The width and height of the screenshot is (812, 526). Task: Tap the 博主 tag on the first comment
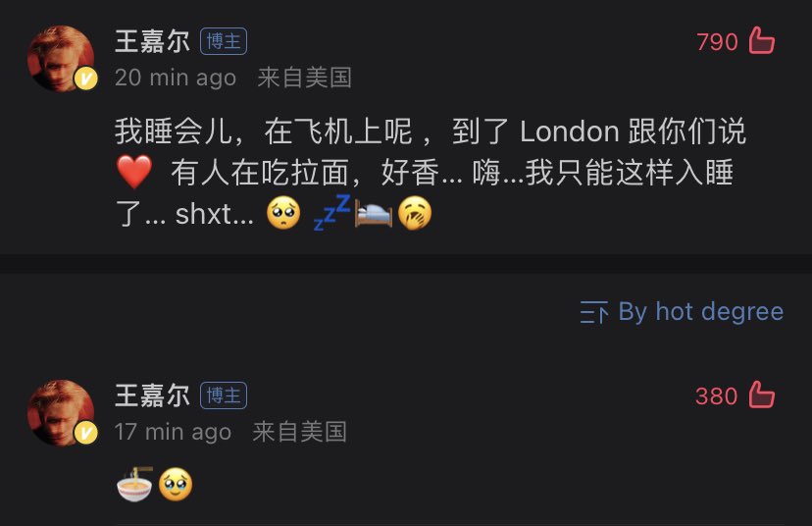224,41
